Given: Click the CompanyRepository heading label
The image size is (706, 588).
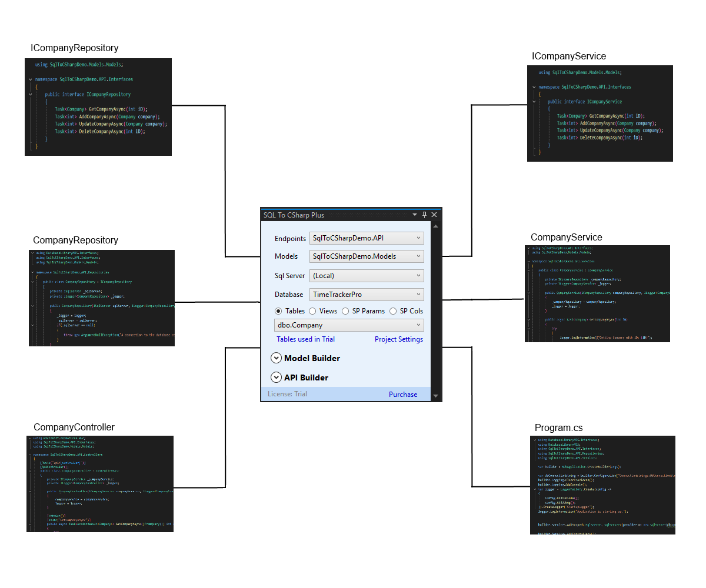Looking at the screenshot, I should click(x=75, y=240).
